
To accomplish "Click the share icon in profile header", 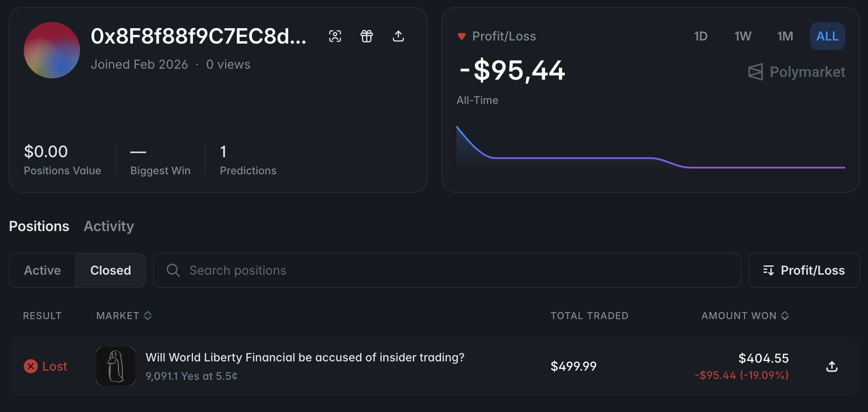I will click(398, 36).
